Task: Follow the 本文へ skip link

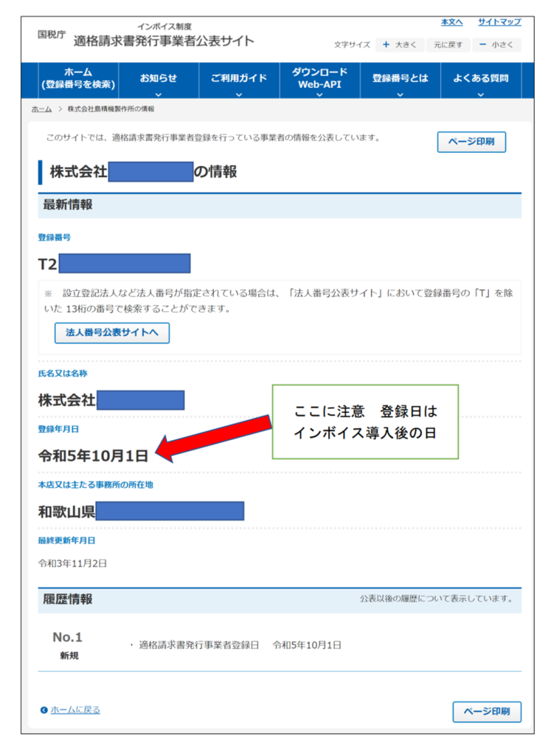Action: (x=451, y=22)
